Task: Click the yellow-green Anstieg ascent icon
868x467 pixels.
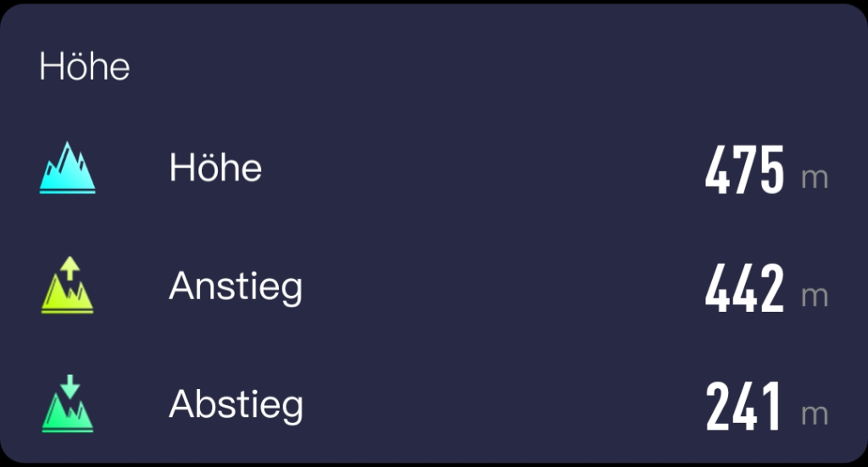Action: (67, 286)
